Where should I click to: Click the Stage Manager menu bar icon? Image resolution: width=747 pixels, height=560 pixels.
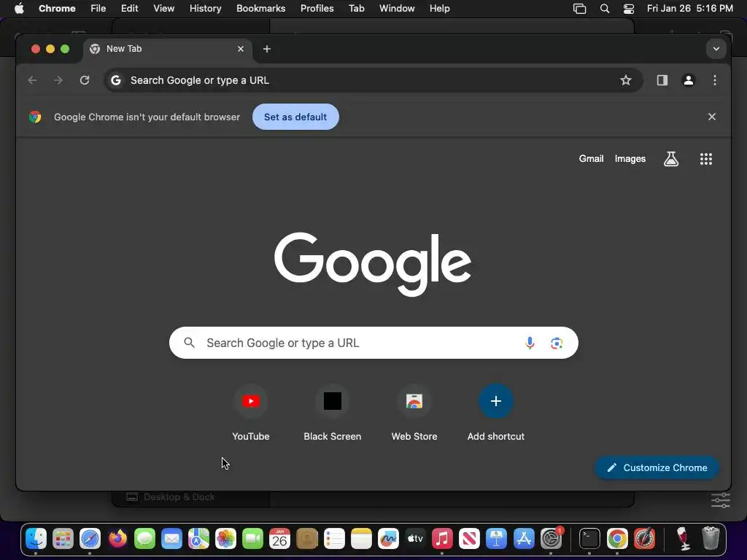point(579,8)
